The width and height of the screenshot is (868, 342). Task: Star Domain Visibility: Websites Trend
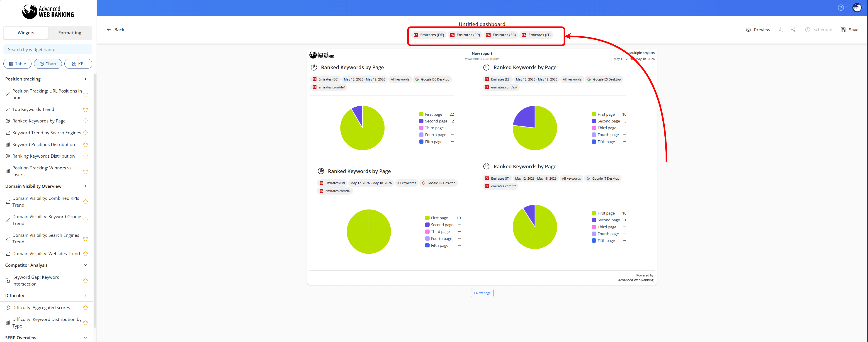(x=86, y=254)
